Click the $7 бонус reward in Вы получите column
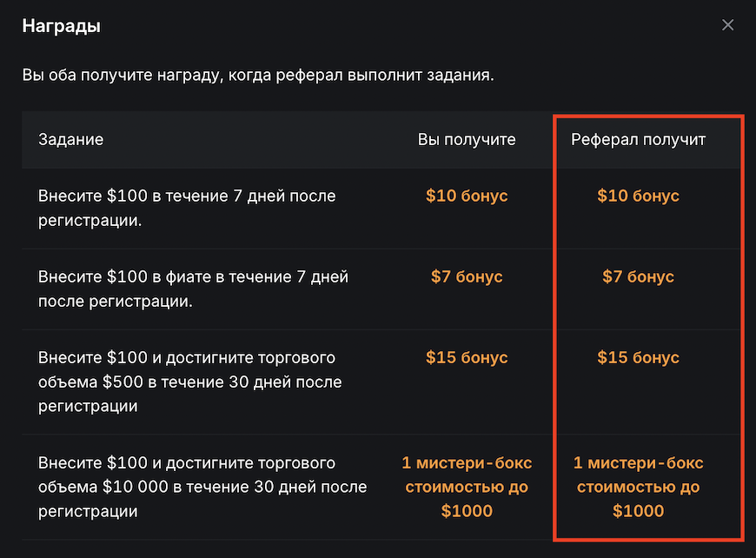Image resolution: width=756 pixels, height=558 pixels. tap(467, 276)
